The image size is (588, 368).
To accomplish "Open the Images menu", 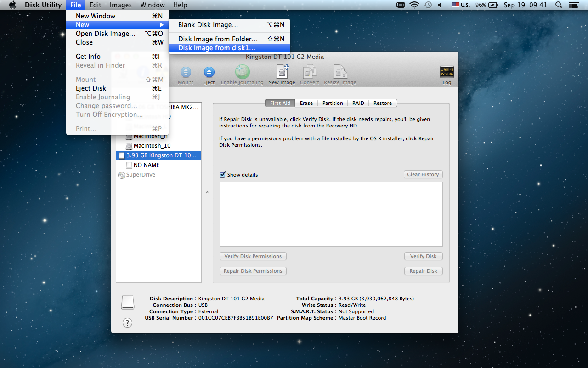I will pos(121,5).
